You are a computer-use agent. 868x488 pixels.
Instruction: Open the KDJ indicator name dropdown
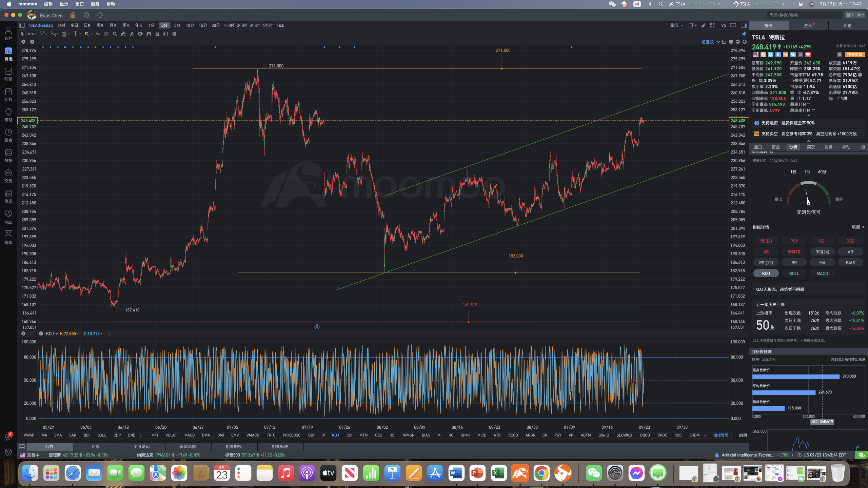(52, 334)
